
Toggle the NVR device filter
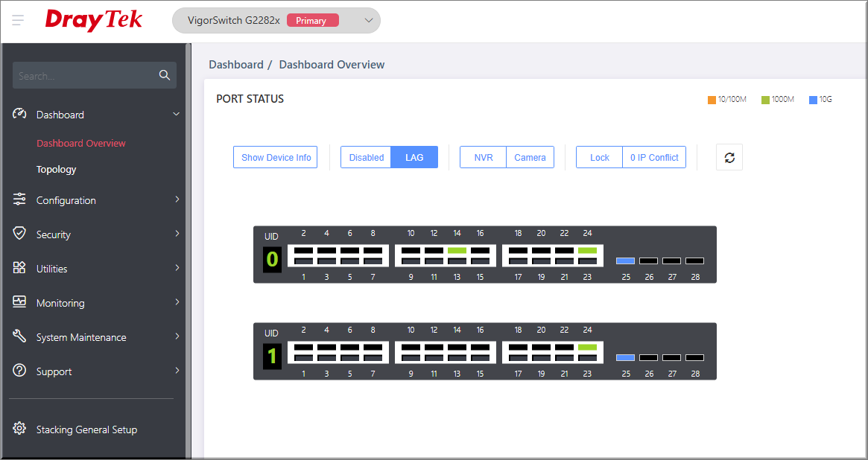(x=483, y=157)
